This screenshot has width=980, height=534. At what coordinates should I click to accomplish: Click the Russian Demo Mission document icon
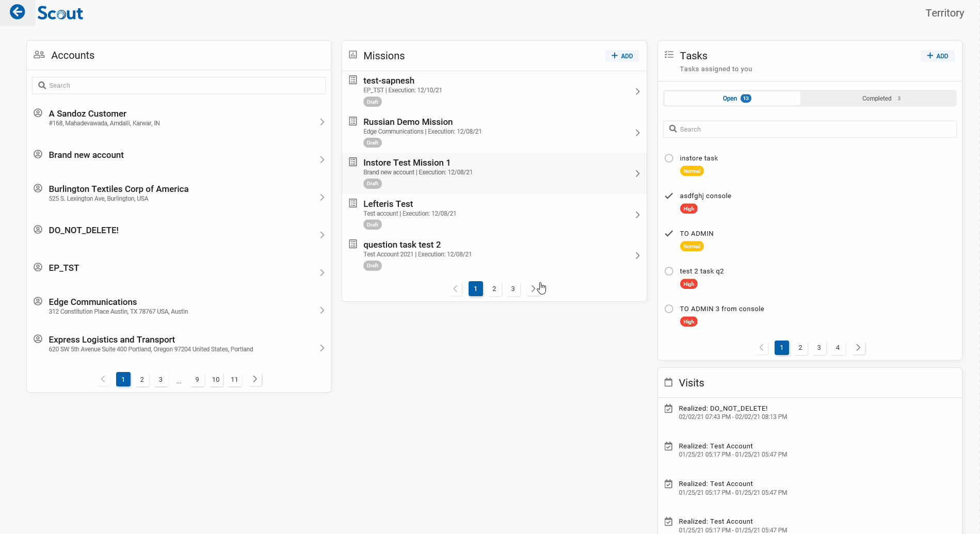(353, 121)
